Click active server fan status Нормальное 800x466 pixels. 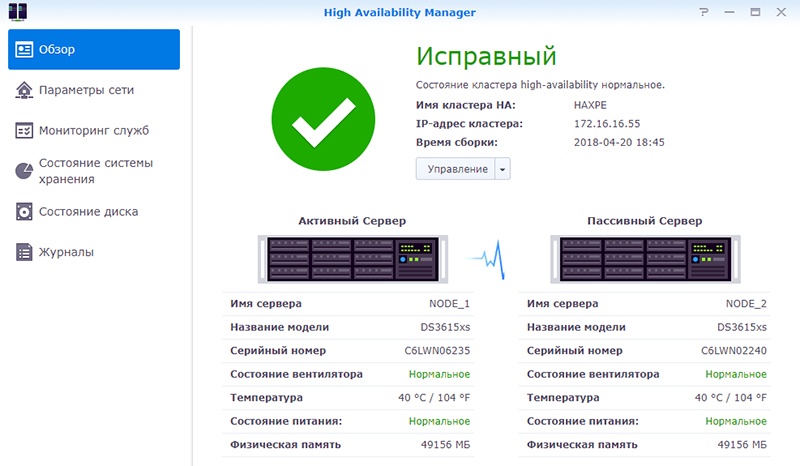[439, 374]
